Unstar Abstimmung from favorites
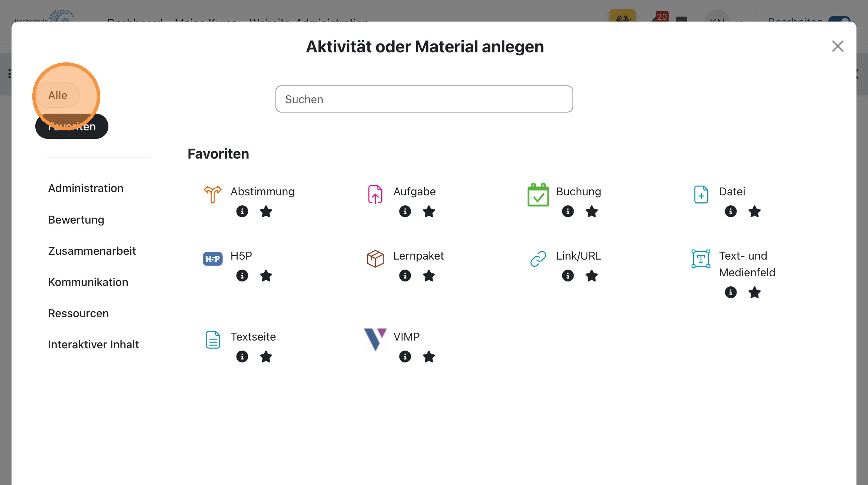Viewport: 868px width, 485px height. pos(266,212)
